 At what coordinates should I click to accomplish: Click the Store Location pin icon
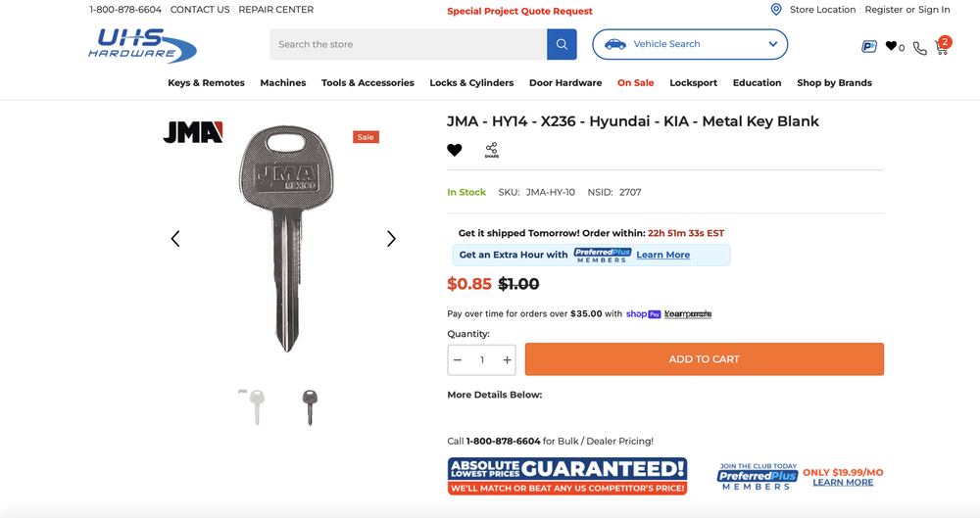coord(775,10)
